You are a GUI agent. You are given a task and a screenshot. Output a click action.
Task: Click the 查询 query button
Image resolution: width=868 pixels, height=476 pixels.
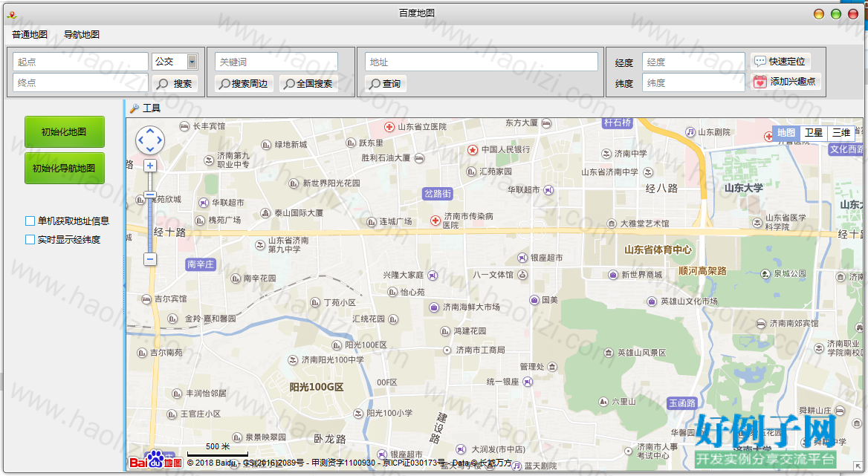385,83
